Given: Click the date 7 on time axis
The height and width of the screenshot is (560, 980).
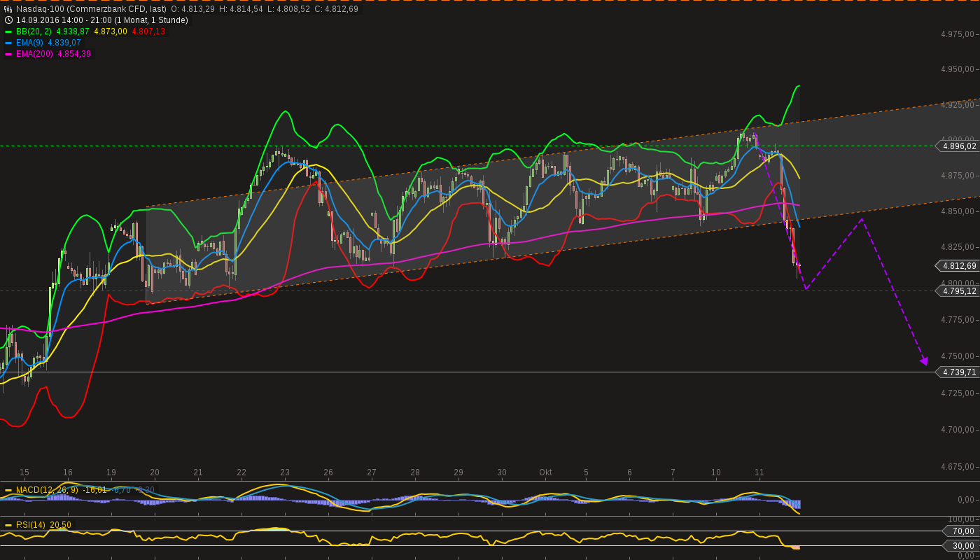Looking at the screenshot, I should click(x=673, y=472).
